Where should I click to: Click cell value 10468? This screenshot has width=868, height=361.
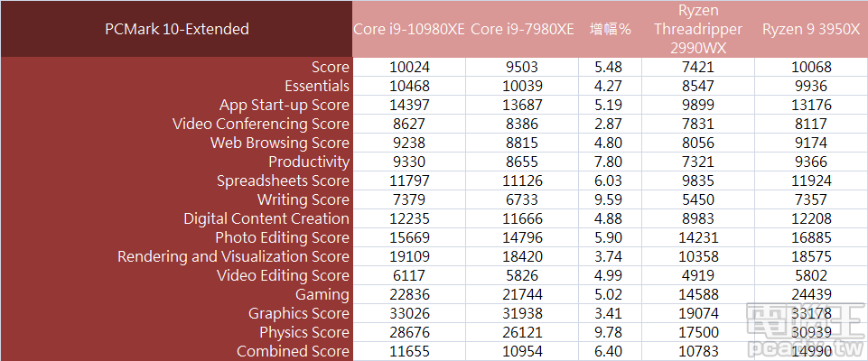pyautogui.click(x=409, y=87)
